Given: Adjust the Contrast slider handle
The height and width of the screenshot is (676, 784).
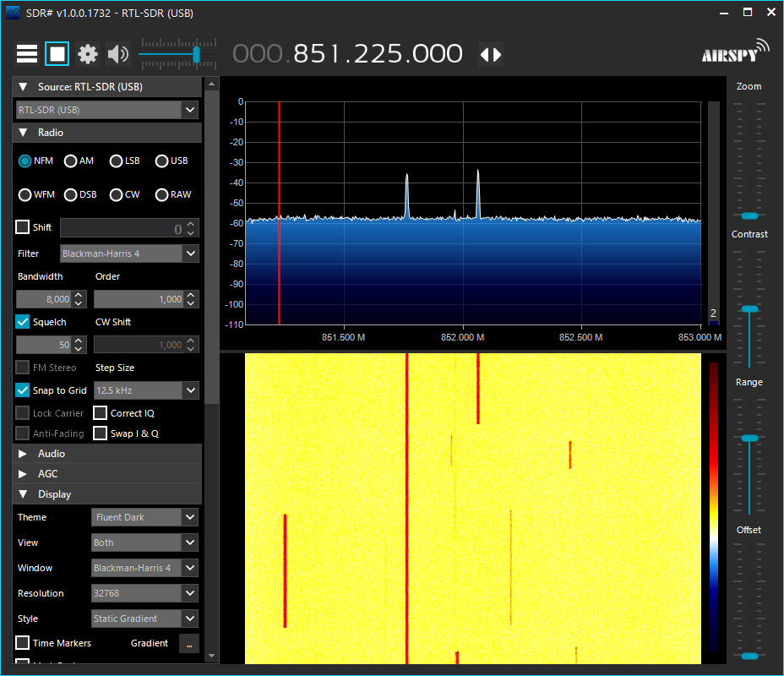Looking at the screenshot, I should click(749, 308).
